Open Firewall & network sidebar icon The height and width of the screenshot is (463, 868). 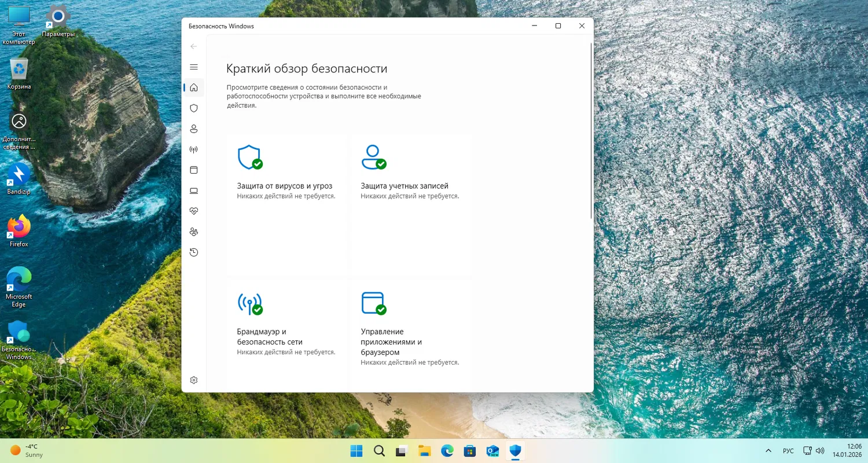tap(194, 149)
